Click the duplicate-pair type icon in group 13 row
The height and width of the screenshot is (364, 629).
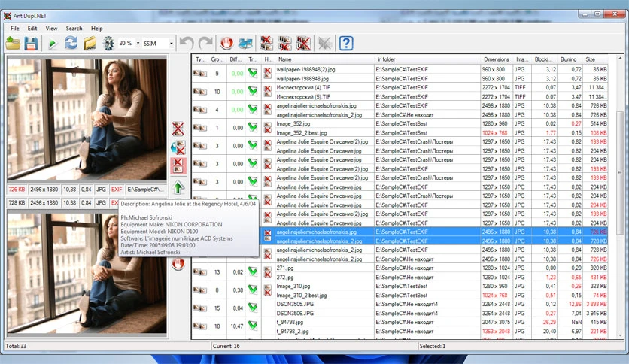point(199,271)
